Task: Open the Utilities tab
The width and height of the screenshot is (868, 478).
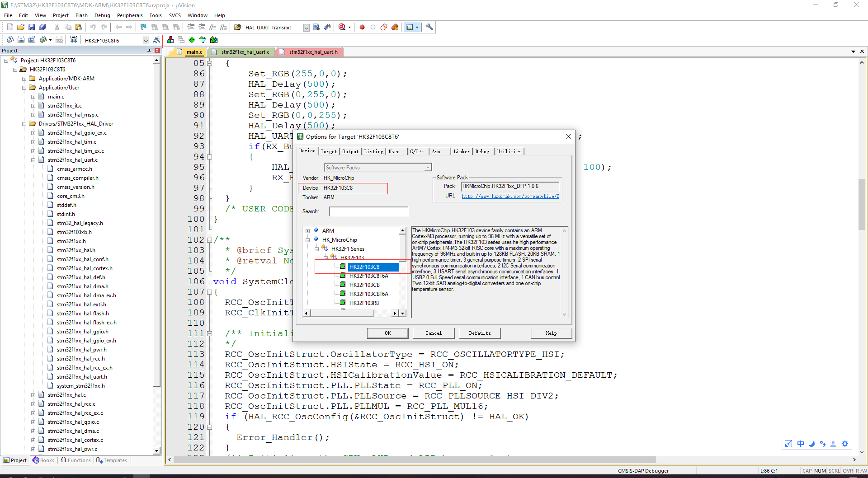Action: coord(509,151)
